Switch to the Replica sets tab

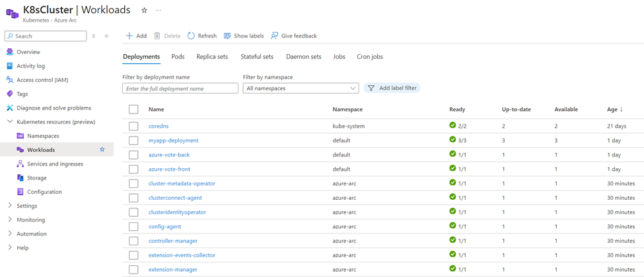pyautogui.click(x=212, y=57)
